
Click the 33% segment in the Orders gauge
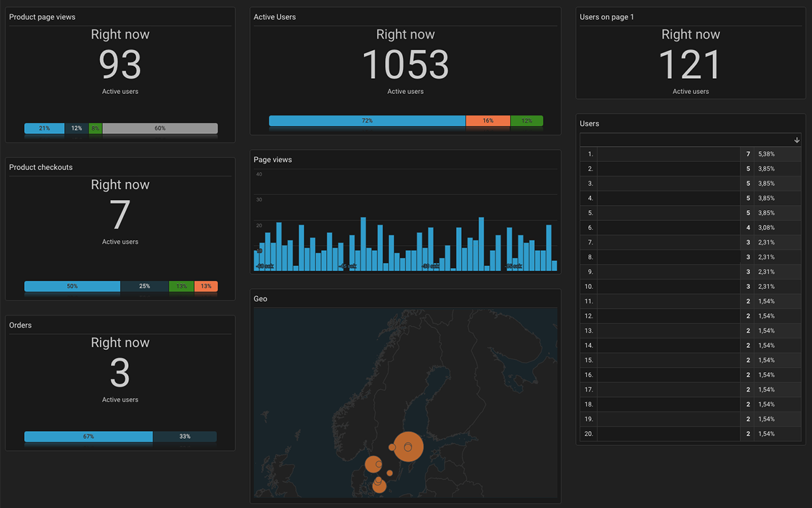point(185,437)
